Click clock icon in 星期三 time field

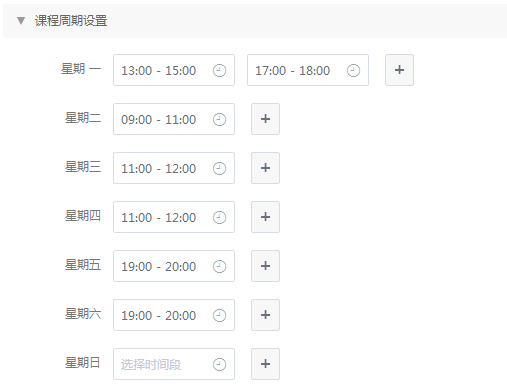click(x=219, y=168)
